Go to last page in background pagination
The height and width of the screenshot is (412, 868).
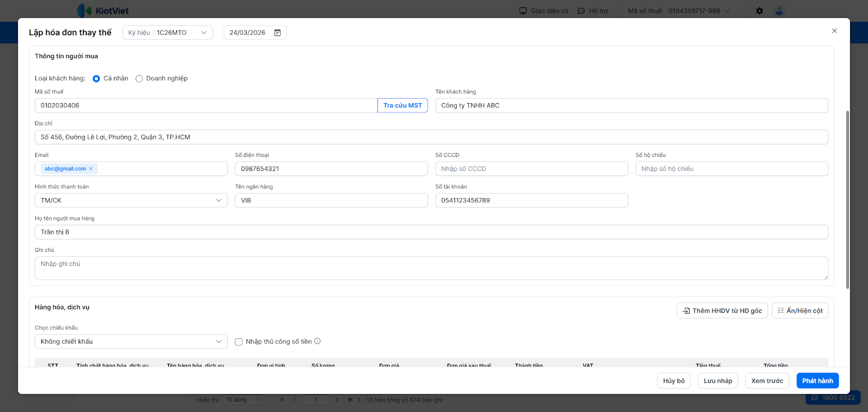(x=350, y=400)
